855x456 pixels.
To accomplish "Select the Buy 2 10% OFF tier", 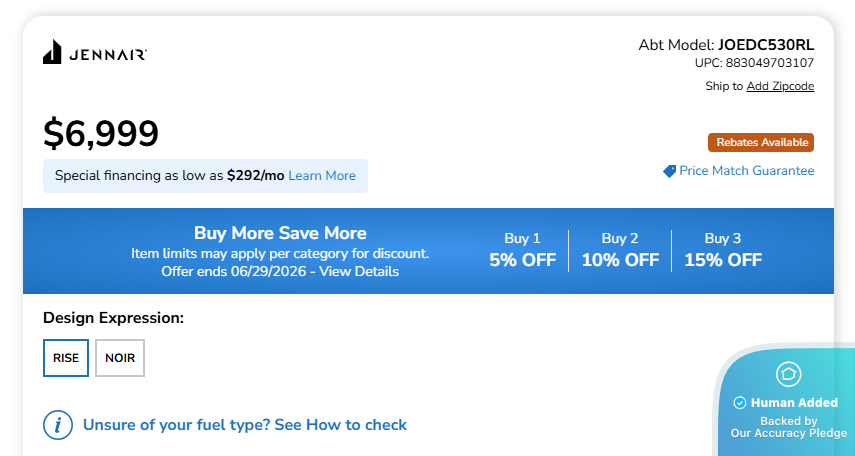I will (x=620, y=250).
